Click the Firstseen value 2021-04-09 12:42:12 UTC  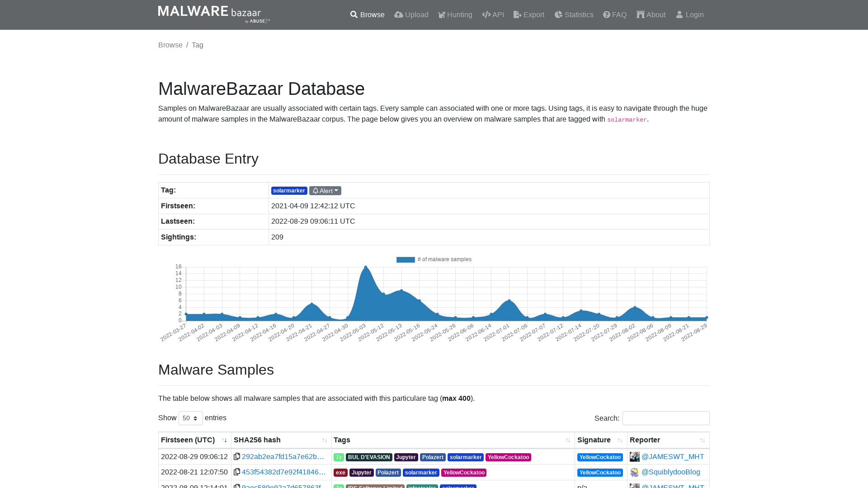[x=313, y=206]
